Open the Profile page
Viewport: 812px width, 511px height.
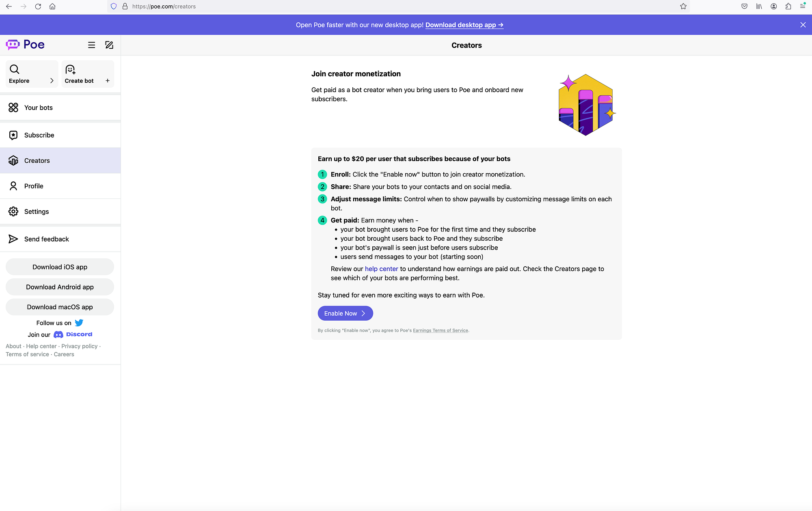pos(60,186)
